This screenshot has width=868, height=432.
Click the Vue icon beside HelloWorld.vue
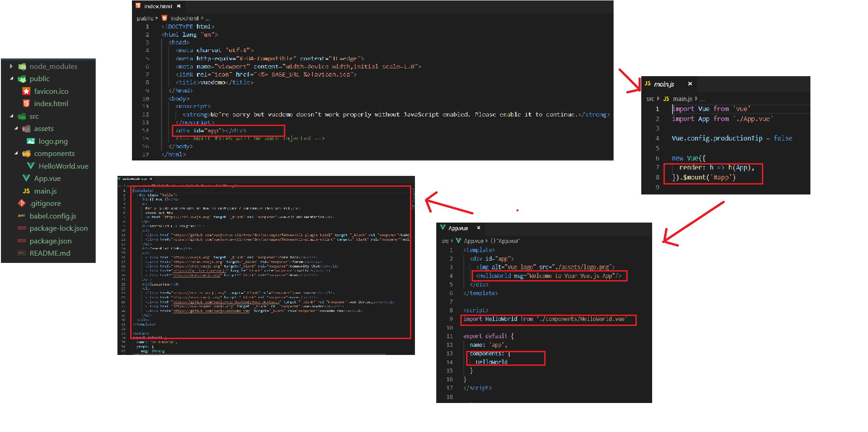point(31,166)
